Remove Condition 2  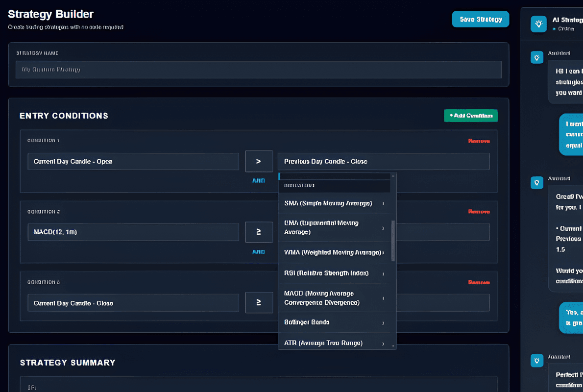tap(479, 212)
